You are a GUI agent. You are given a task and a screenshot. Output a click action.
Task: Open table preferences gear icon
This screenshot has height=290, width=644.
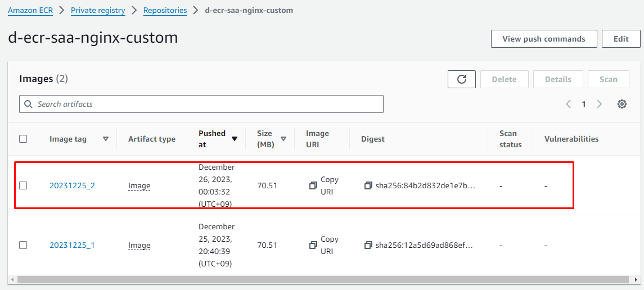point(622,104)
